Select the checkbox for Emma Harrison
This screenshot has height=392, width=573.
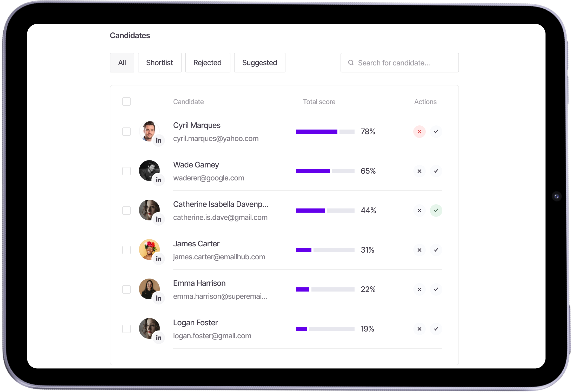[126, 289]
